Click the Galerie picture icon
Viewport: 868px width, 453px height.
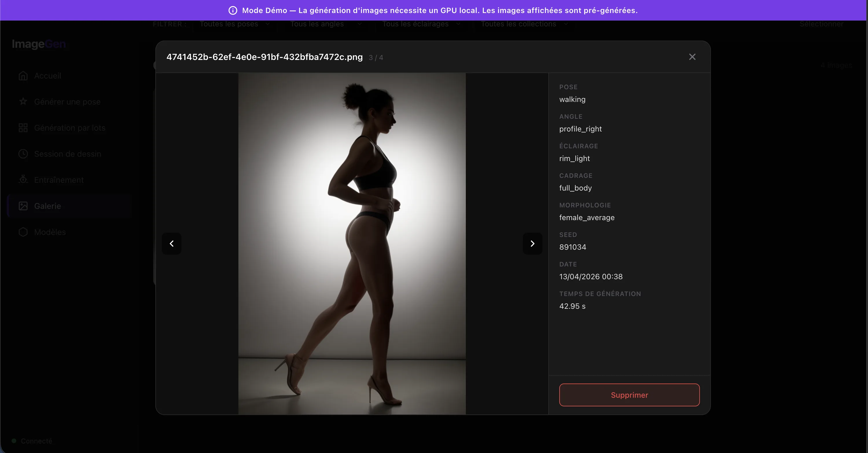coord(23,206)
